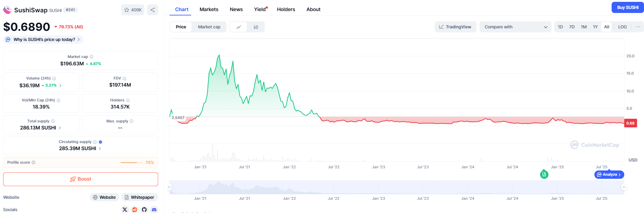Toggle chart to Market cap view
Viewport: 644px width, 213px height.
[209, 27]
